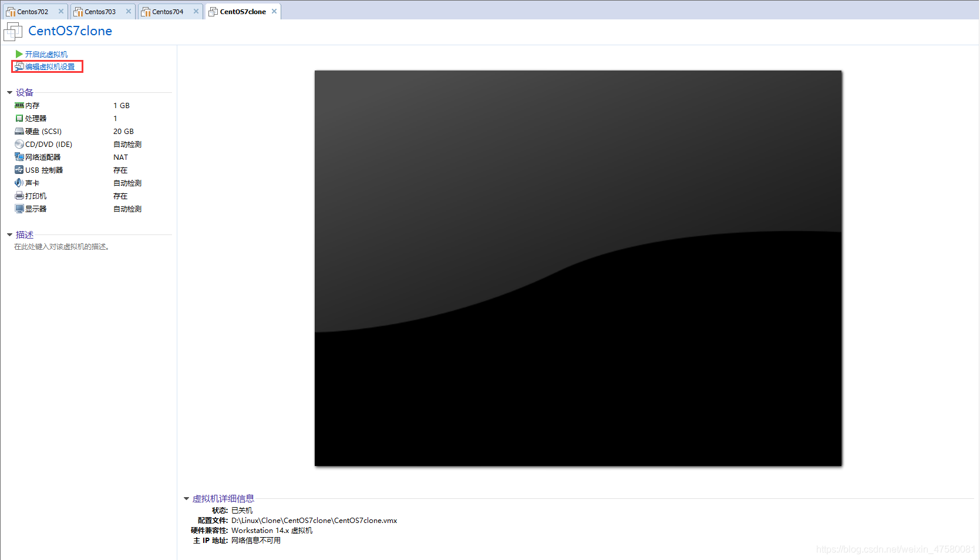Image resolution: width=980 pixels, height=560 pixels.
Task: Select the CentOS7clone tab
Action: [x=243, y=12]
